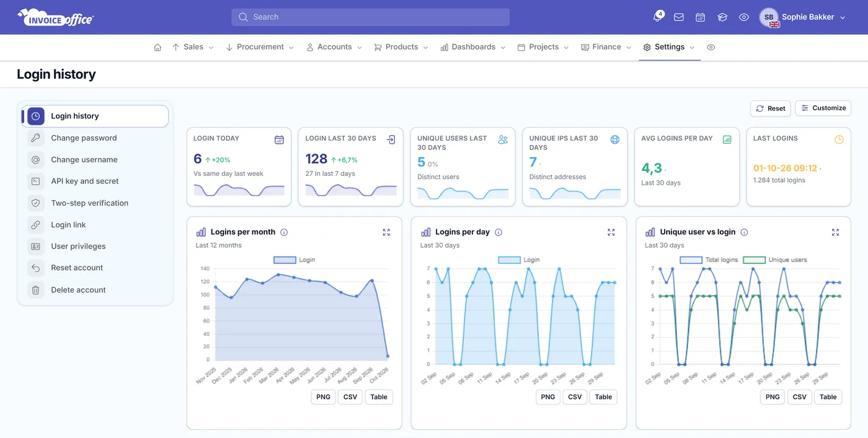Click the sign-in icon on Login Last 30 Days card
The width and height of the screenshot is (868, 438).
[391, 140]
